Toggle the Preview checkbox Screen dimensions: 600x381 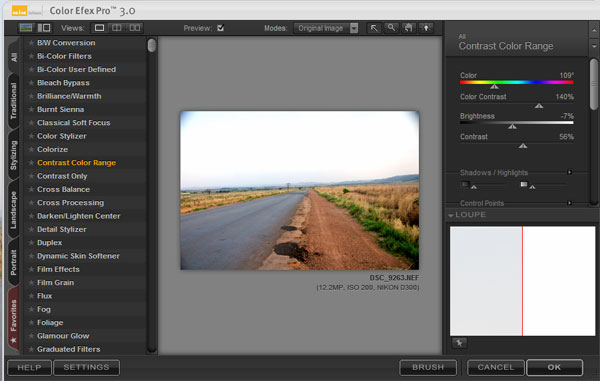pyautogui.click(x=220, y=28)
